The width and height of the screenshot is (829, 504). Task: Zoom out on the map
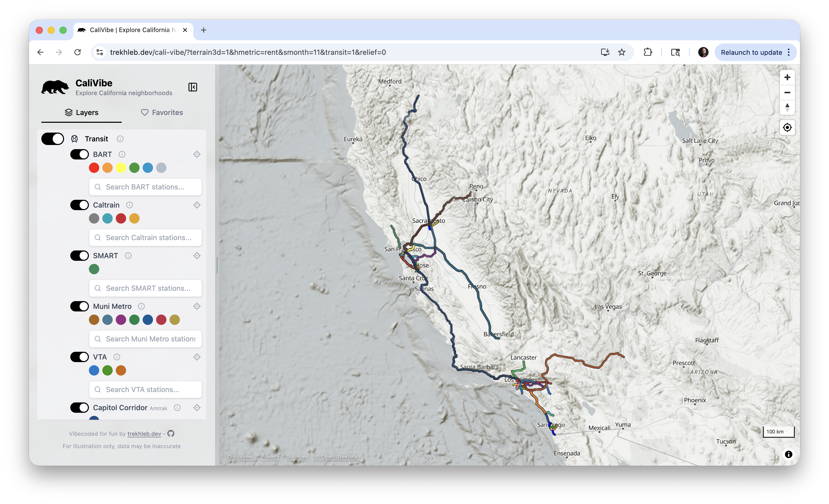click(x=787, y=93)
